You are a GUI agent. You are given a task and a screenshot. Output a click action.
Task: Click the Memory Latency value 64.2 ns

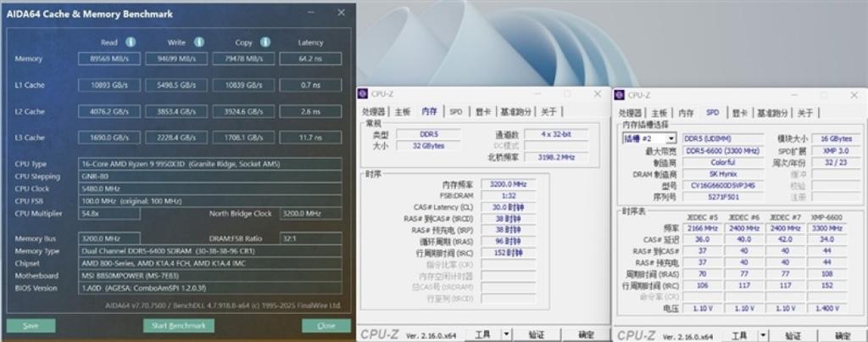pos(310,59)
